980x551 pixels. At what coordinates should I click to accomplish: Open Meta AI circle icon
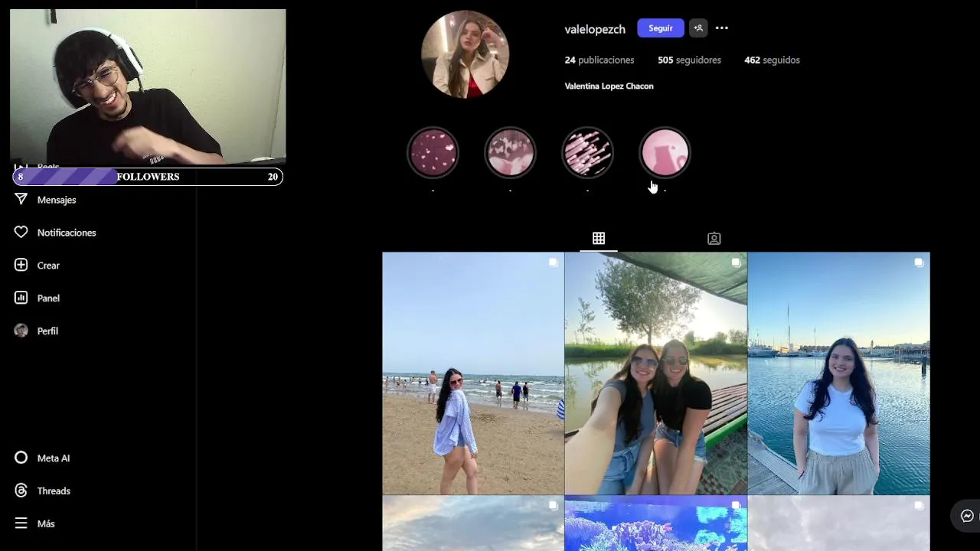click(x=21, y=458)
